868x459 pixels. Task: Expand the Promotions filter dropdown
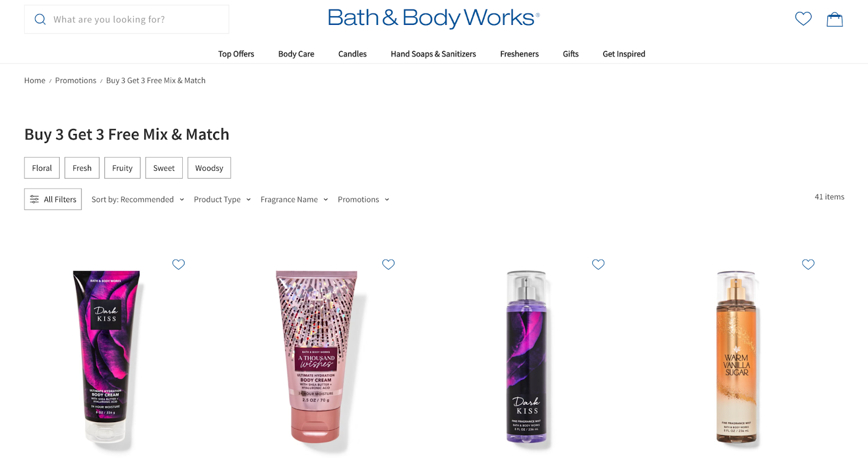coord(363,199)
